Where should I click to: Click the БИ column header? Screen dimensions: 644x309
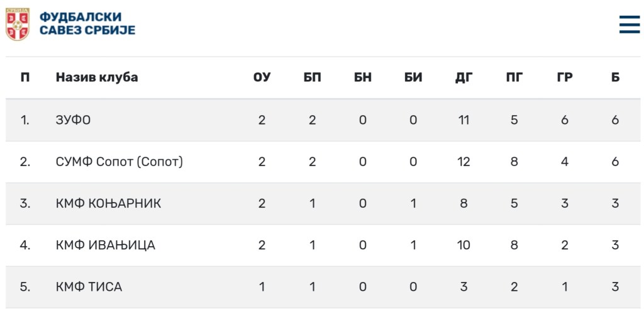tap(413, 77)
